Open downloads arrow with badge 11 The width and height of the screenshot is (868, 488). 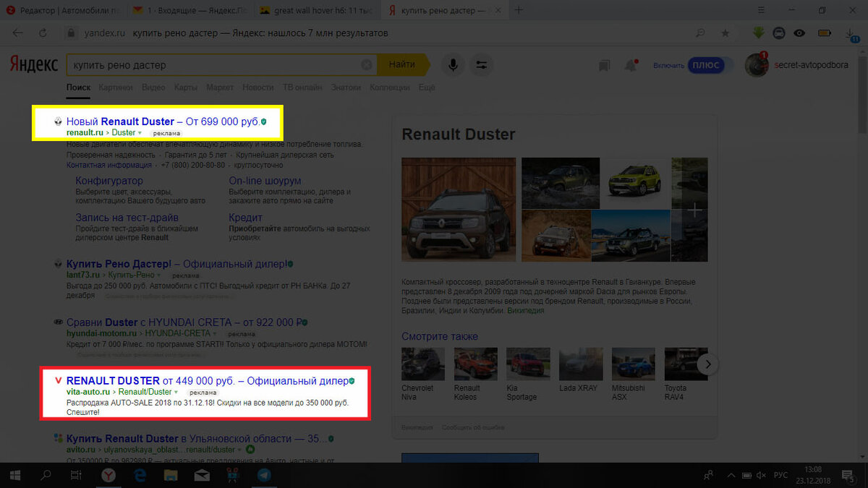click(x=851, y=34)
